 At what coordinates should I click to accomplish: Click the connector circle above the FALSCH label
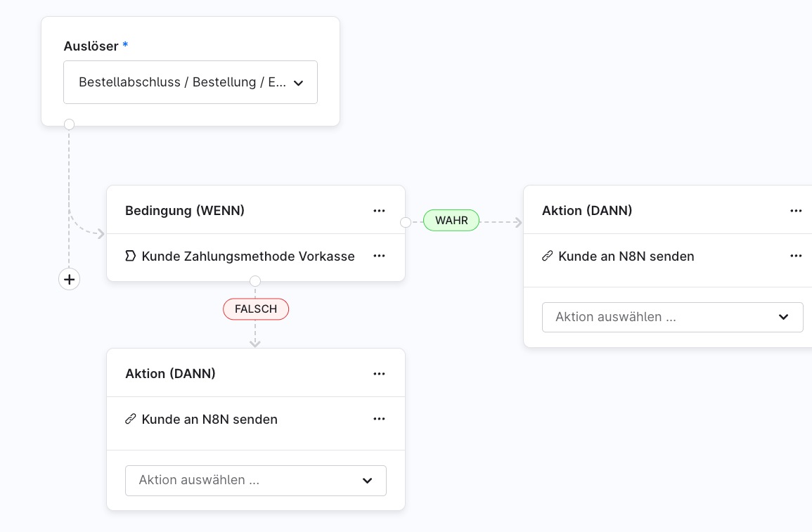255,281
